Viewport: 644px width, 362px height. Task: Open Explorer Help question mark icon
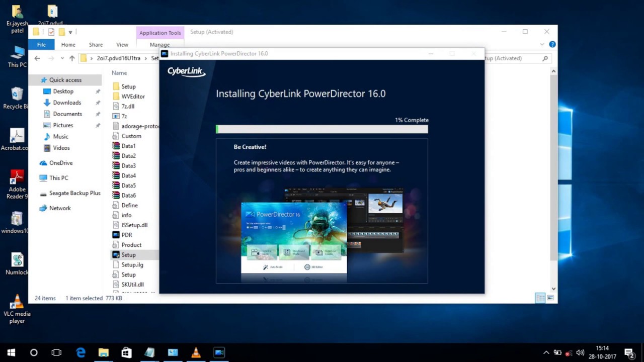[x=552, y=44]
